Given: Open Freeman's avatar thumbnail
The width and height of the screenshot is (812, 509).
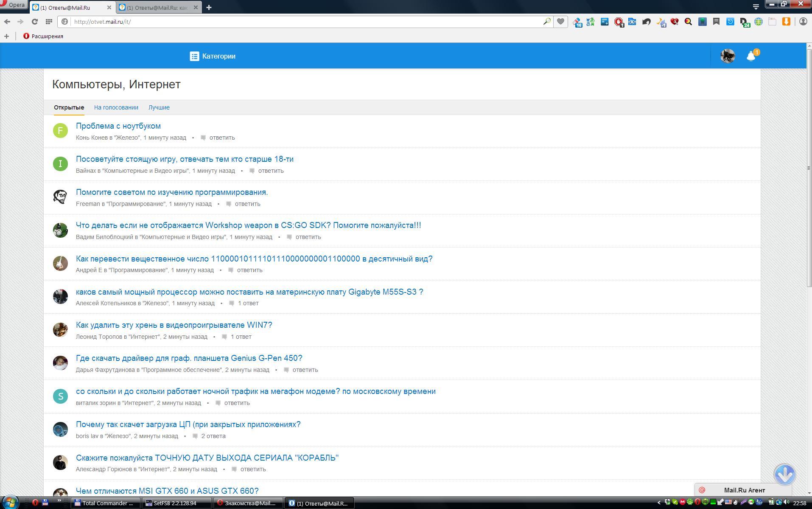Looking at the screenshot, I should tap(60, 197).
